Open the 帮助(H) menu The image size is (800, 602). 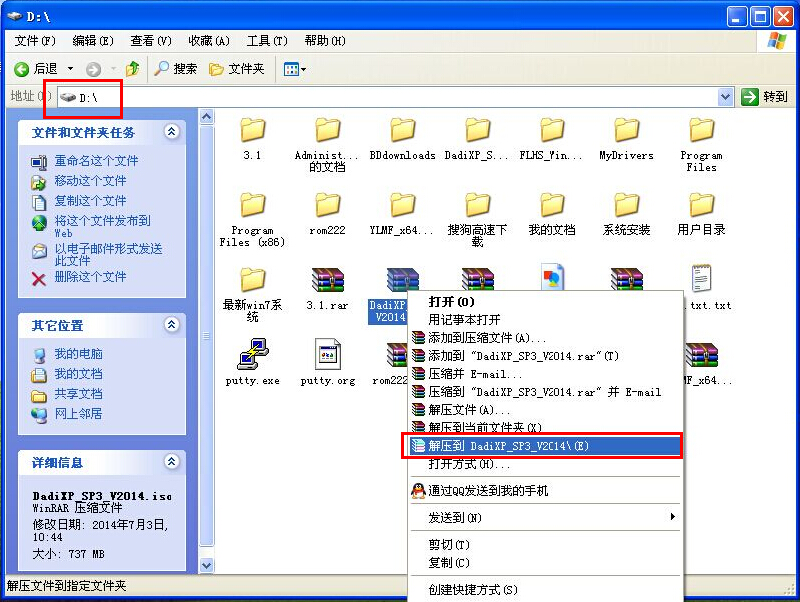point(325,41)
